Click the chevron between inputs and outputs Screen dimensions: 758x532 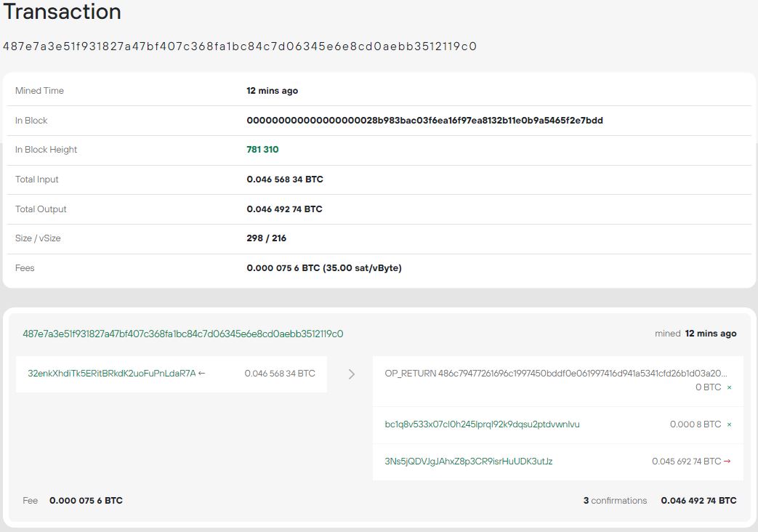(x=351, y=374)
